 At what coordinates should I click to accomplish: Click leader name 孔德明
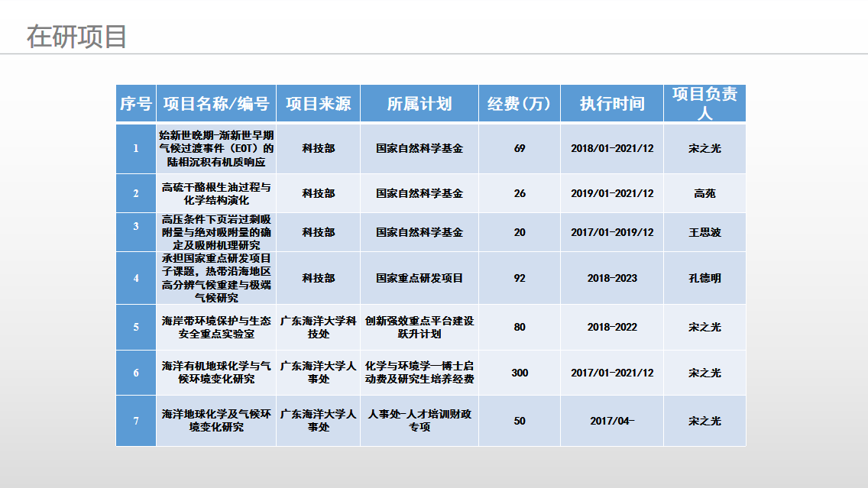[704, 278]
